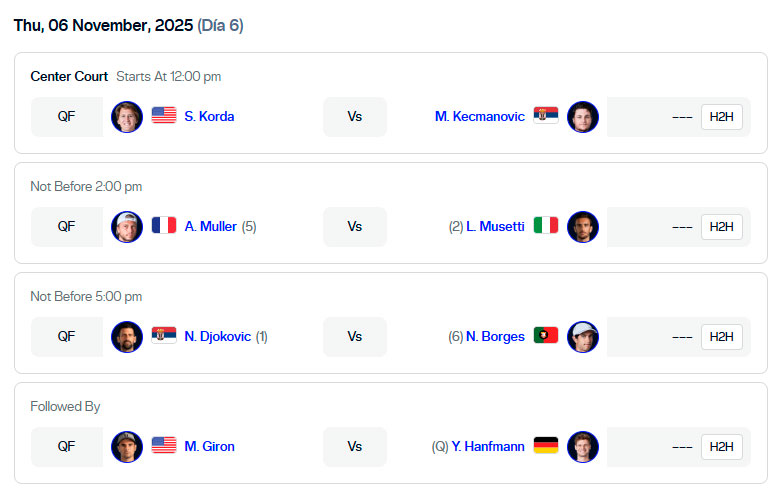Open A. Muller player profile link
This screenshot has width=775, height=493.
pyautogui.click(x=211, y=227)
